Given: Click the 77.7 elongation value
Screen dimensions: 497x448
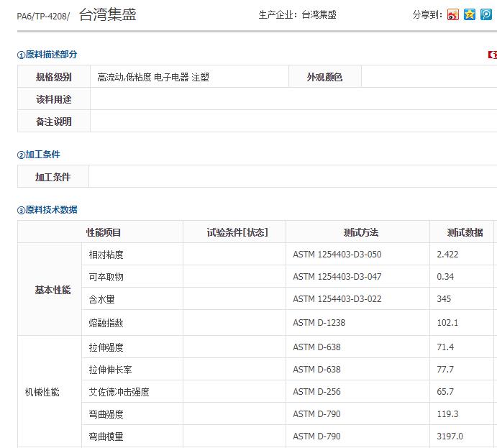Looking at the screenshot, I should (445, 370).
